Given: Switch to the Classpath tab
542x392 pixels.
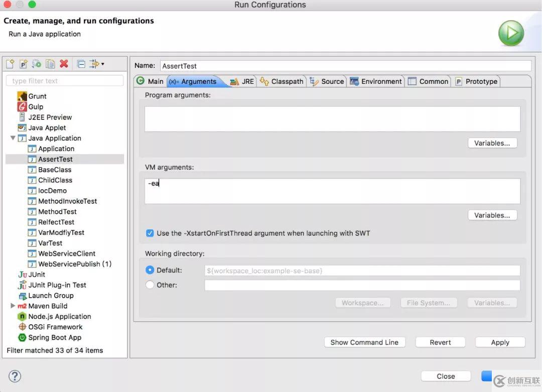Looking at the screenshot, I should [x=282, y=81].
